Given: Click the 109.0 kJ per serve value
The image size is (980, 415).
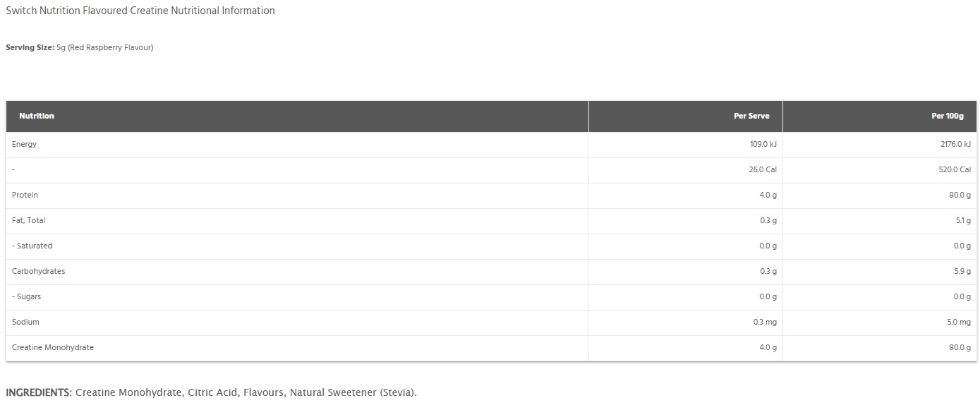Looking at the screenshot, I should (x=763, y=144).
